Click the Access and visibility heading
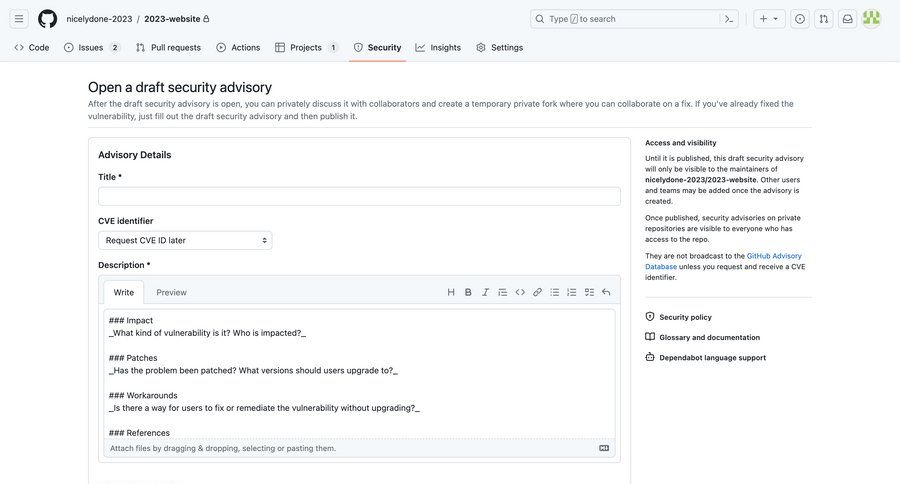This screenshot has width=900, height=484. click(681, 143)
